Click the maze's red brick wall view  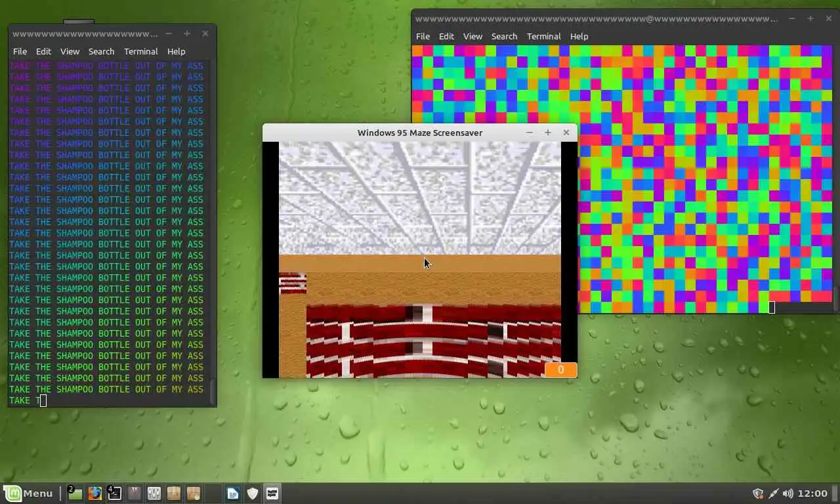(433, 341)
